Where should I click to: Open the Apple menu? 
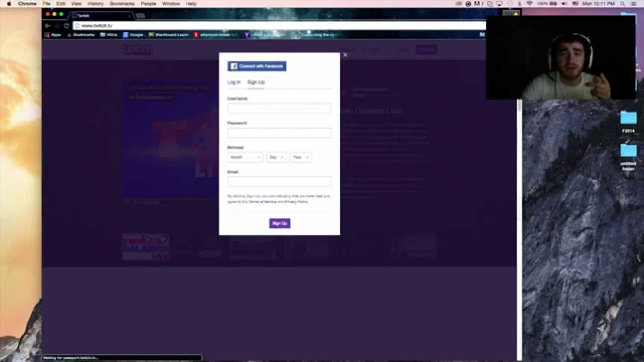click(x=9, y=4)
